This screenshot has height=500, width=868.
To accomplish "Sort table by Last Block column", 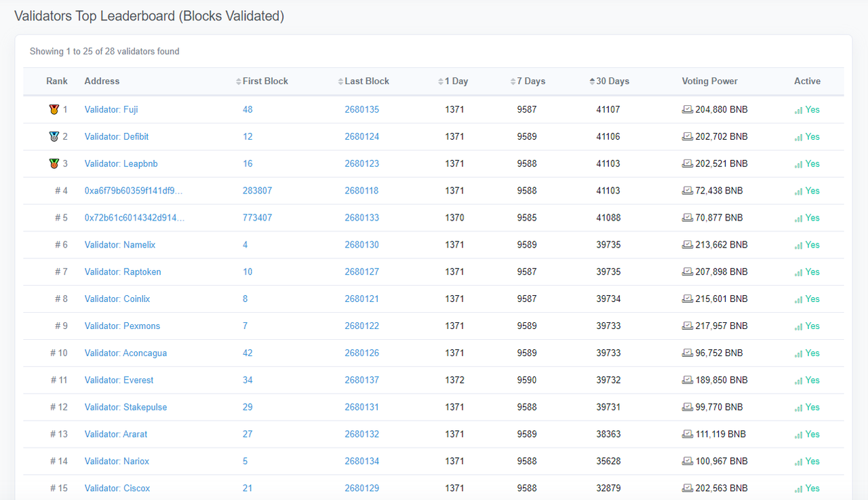I will pyautogui.click(x=363, y=81).
